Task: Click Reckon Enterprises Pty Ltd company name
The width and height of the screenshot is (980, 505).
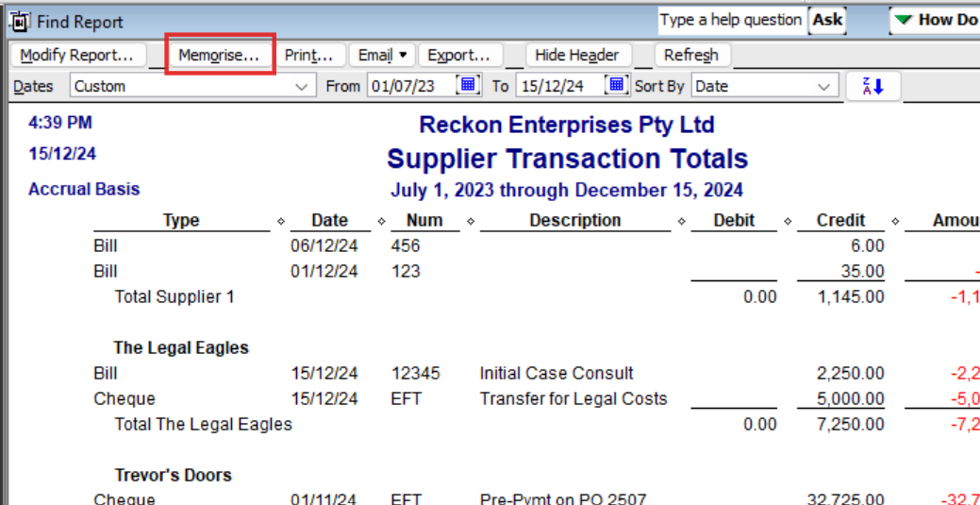Action: 566,125
